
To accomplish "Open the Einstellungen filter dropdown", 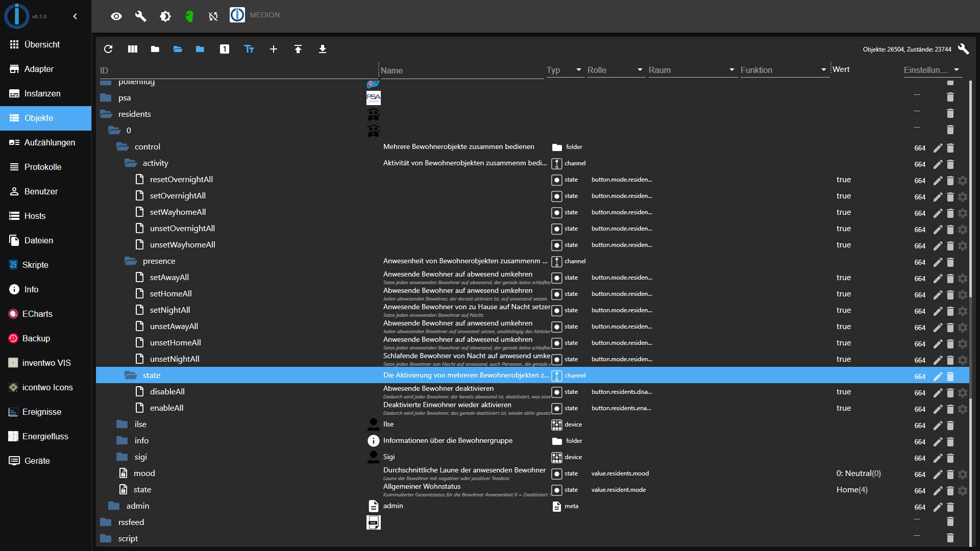I will (933, 70).
